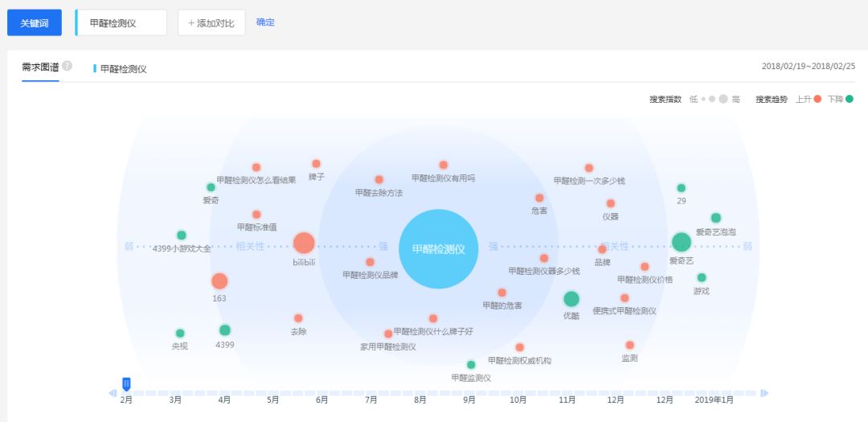Click the 上升 orange legend swatch
The image size is (868, 422).
(x=817, y=99)
